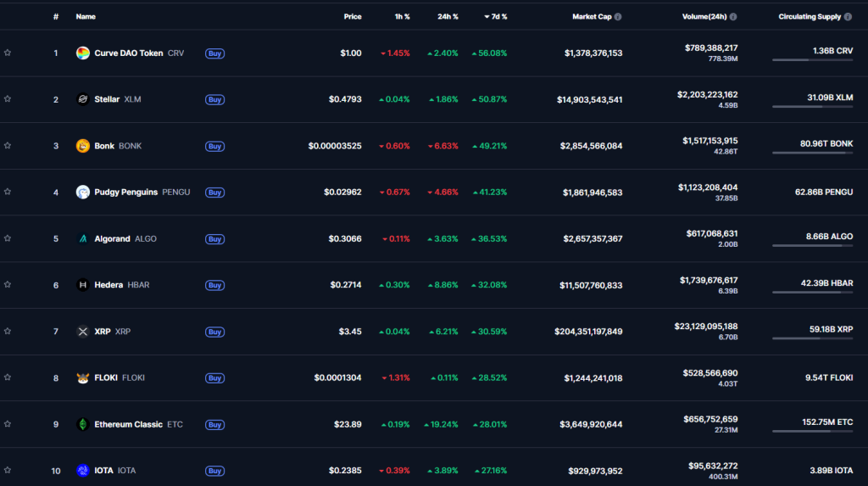Sort by Market Cap header
The width and height of the screenshot is (868, 486).
[592, 17]
